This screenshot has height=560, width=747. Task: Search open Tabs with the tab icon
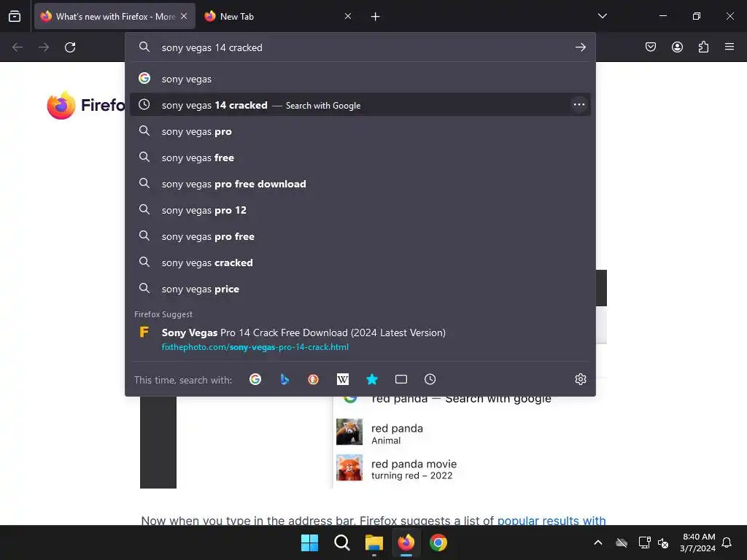(401, 379)
